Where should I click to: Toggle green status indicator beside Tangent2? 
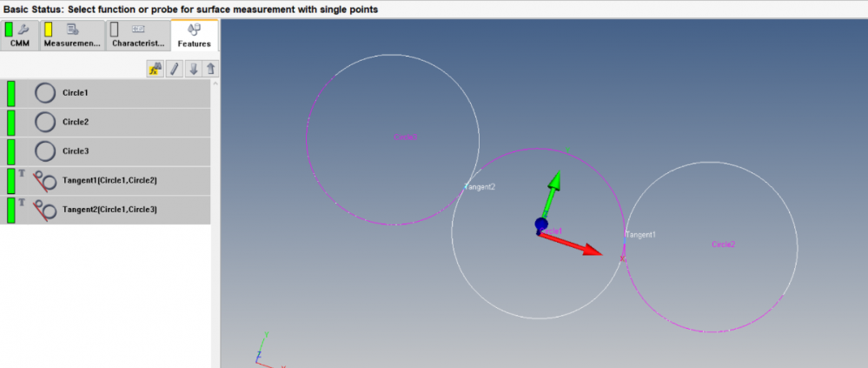click(11, 211)
